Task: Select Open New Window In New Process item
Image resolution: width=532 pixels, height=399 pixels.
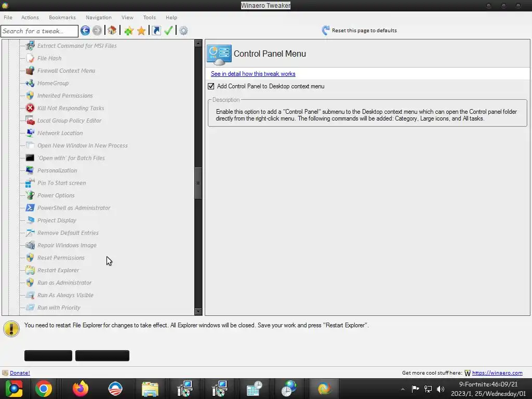Action: click(83, 145)
